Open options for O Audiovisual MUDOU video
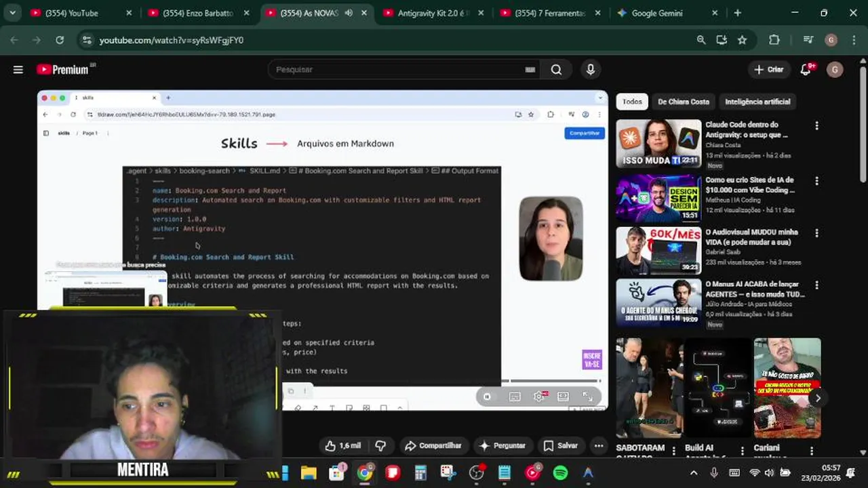The width and height of the screenshot is (868, 488). tap(816, 233)
